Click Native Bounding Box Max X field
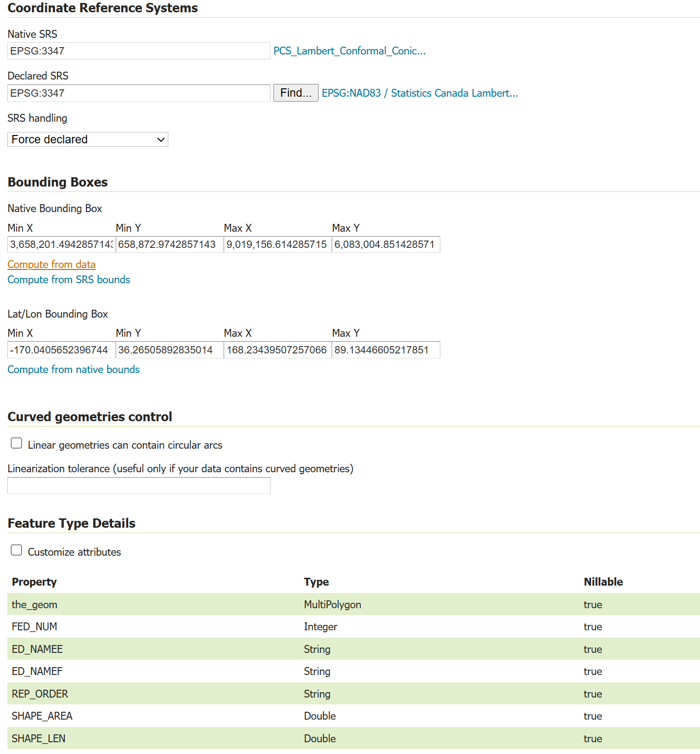Screen dimensions: 700x754 click(277, 244)
